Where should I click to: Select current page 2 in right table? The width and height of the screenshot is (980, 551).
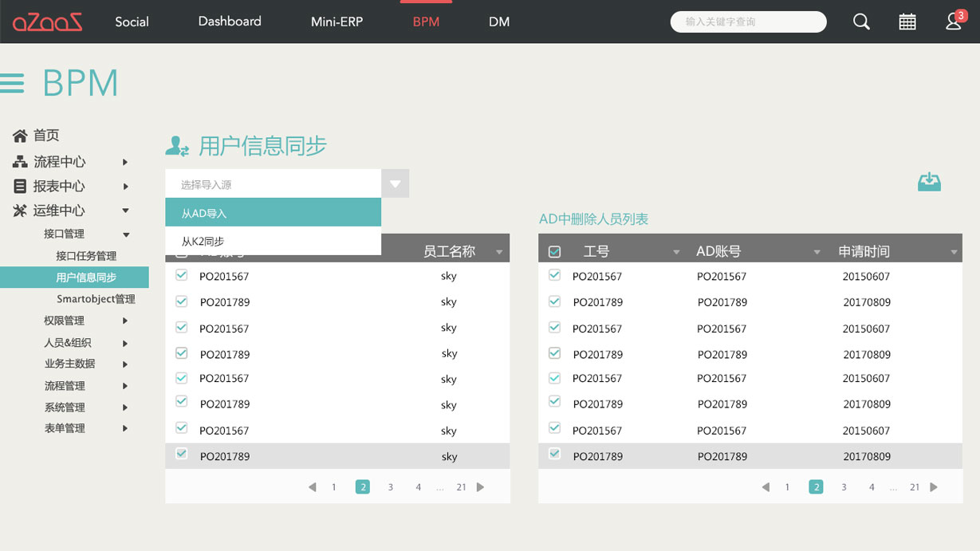click(816, 487)
